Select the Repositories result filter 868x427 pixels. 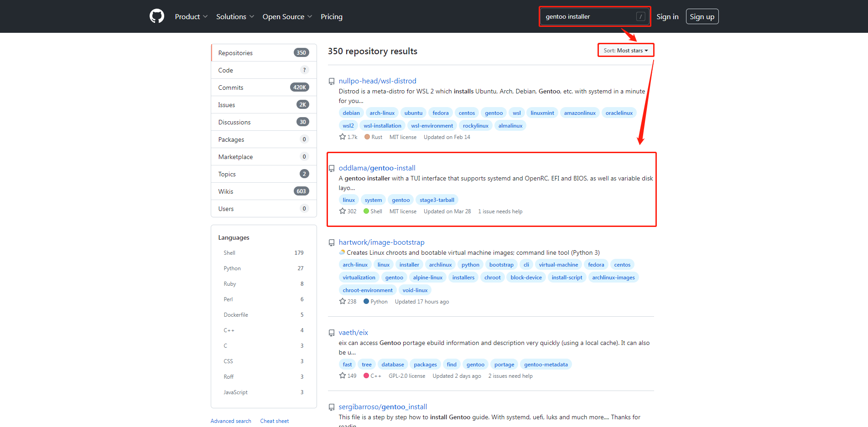tap(264, 53)
